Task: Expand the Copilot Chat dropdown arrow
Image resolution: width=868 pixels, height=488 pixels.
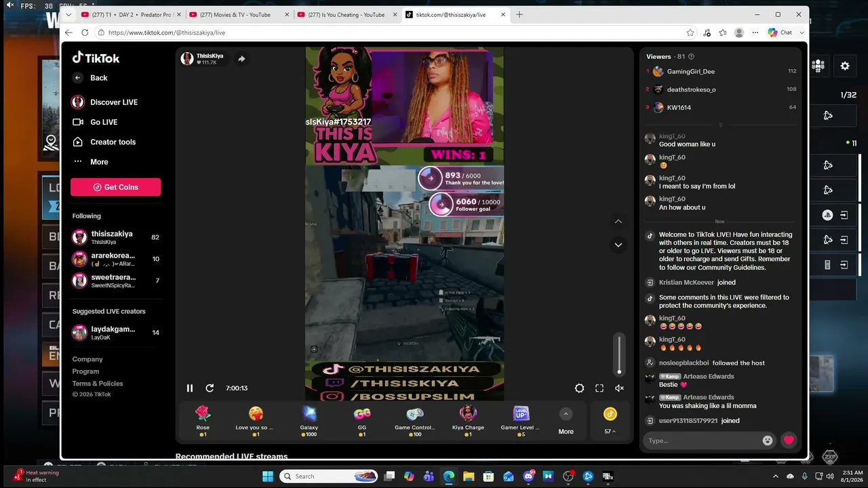Action: click(802, 33)
